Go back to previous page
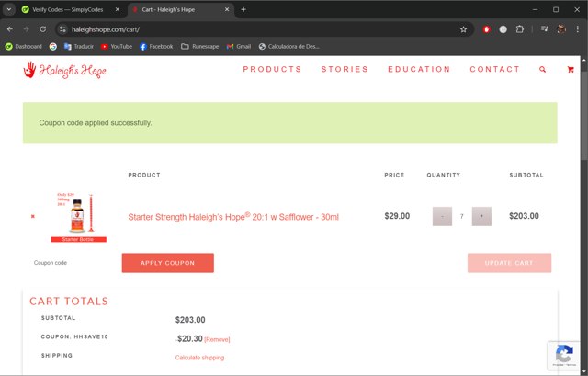The height and width of the screenshot is (376, 588). coord(10,29)
